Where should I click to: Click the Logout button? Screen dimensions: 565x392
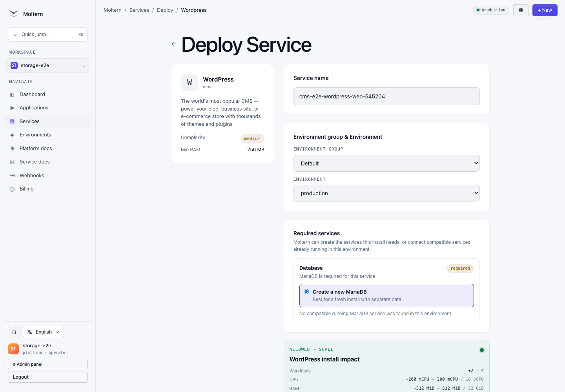[47, 377]
